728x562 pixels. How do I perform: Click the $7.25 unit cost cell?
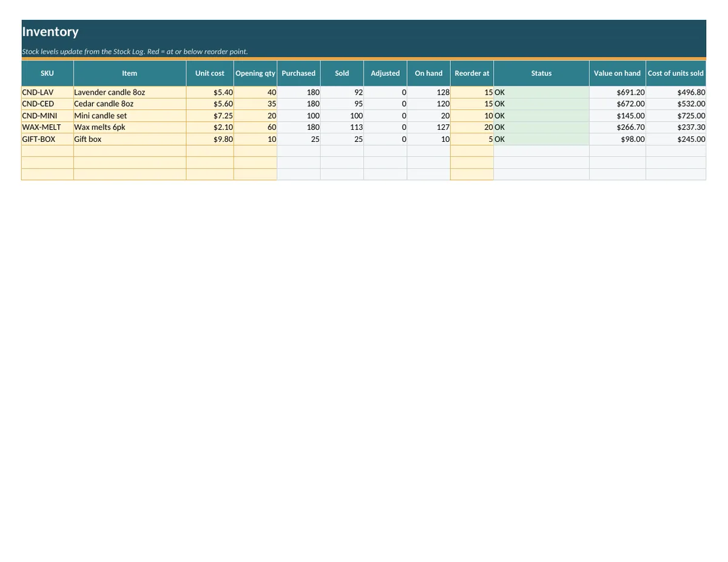[x=210, y=116]
